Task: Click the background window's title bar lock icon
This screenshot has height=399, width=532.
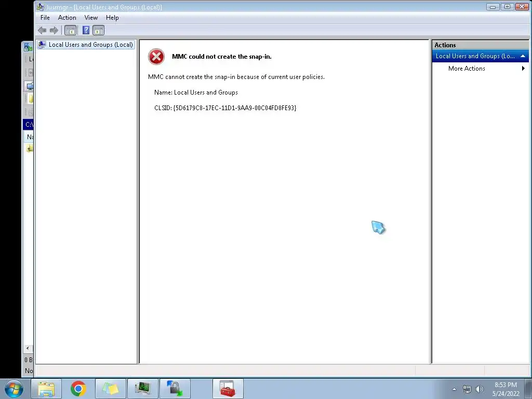Action: (x=28, y=47)
